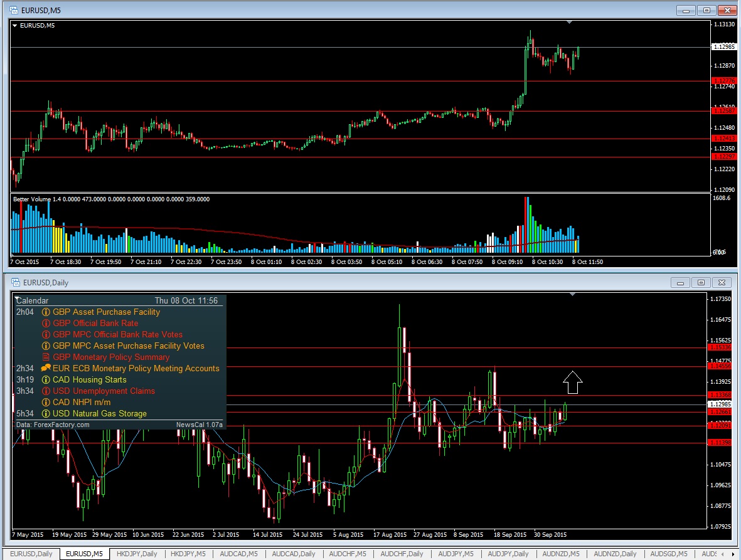Click the 1.12297 red price level label
This screenshot has height=560, width=741.
[x=724, y=156]
